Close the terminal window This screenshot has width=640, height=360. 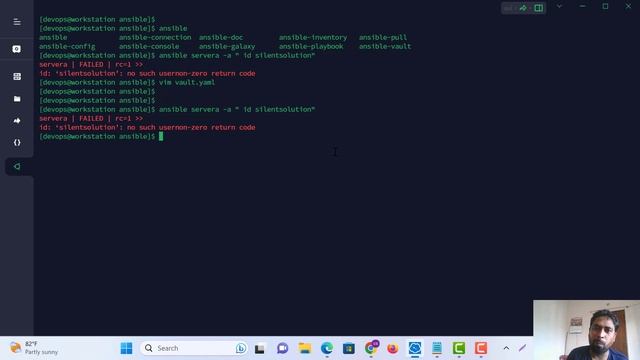tap(628, 7)
